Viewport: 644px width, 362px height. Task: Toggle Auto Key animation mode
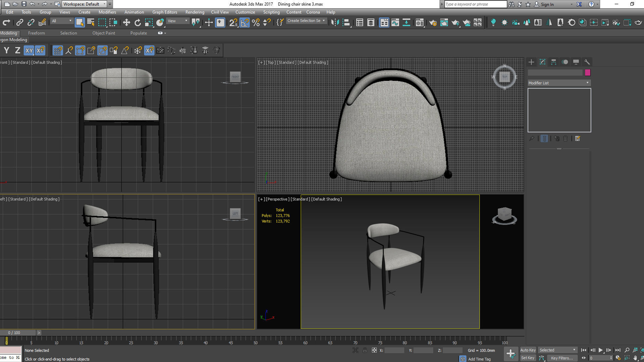(x=528, y=350)
